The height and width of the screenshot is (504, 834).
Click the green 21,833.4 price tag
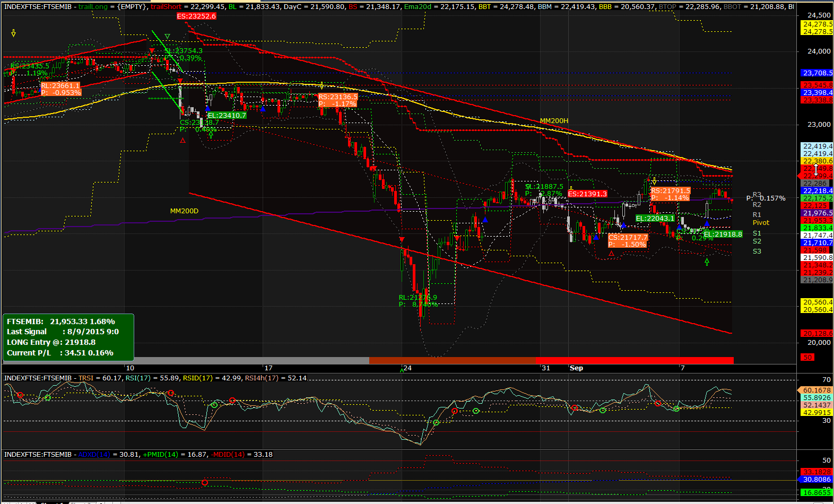click(817, 228)
